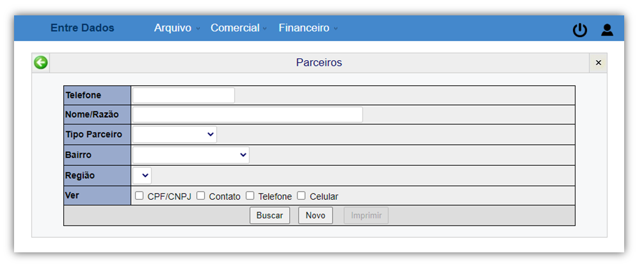Screen dimensions: 644x269
Task: Open the Bairro dropdown list
Action: pos(191,155)
